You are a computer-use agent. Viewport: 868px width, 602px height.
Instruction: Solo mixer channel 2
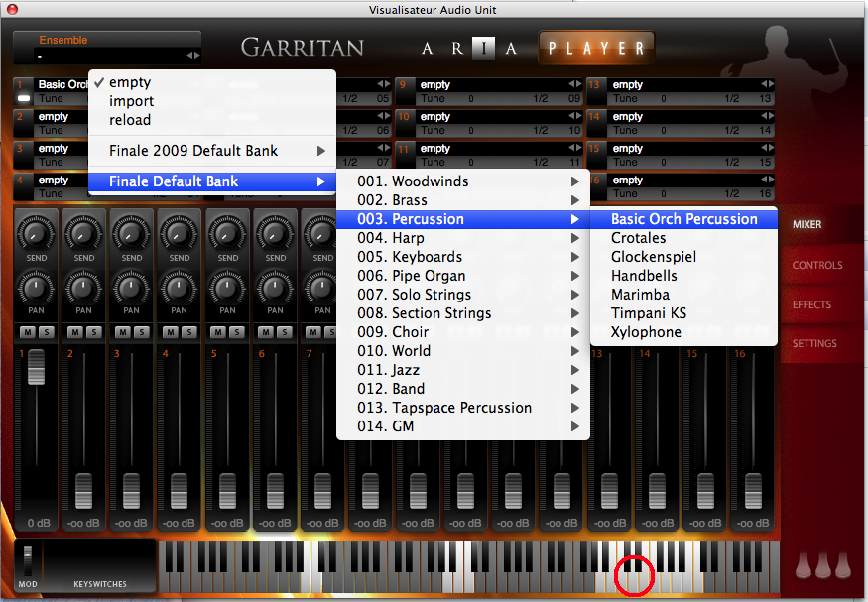pyautogui.click(x=92, y=331)
